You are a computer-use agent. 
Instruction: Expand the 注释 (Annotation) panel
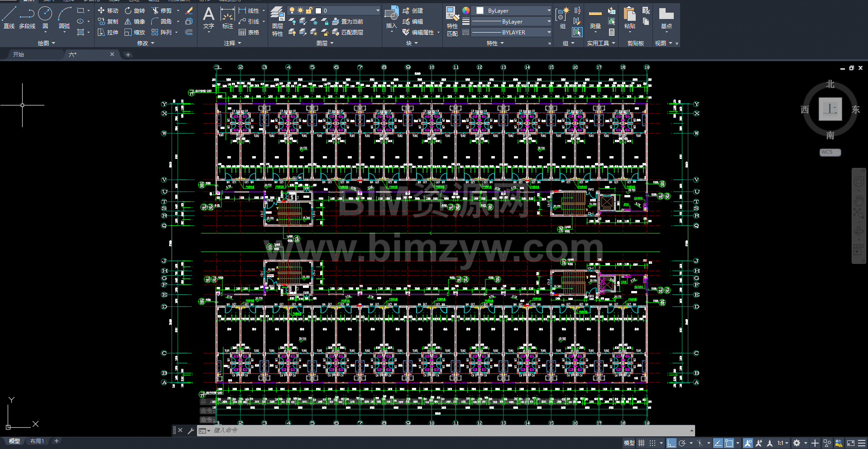coord(233,43)
